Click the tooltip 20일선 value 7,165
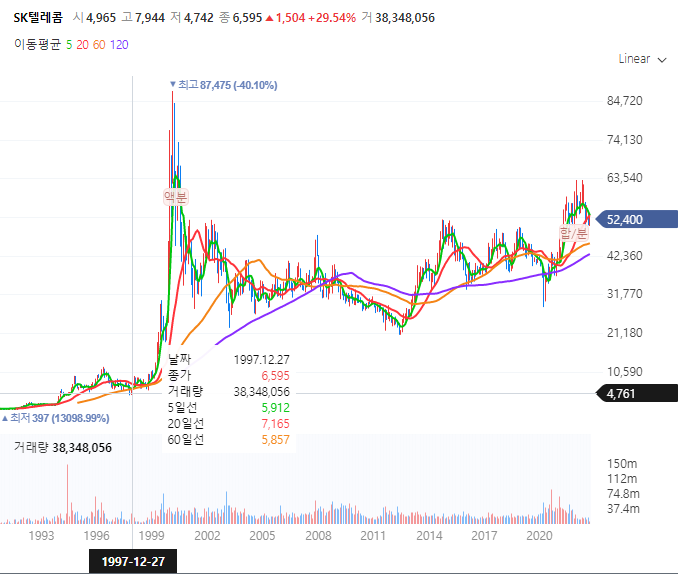This screenshot has height=583, width=679. [x=275, y=424]
